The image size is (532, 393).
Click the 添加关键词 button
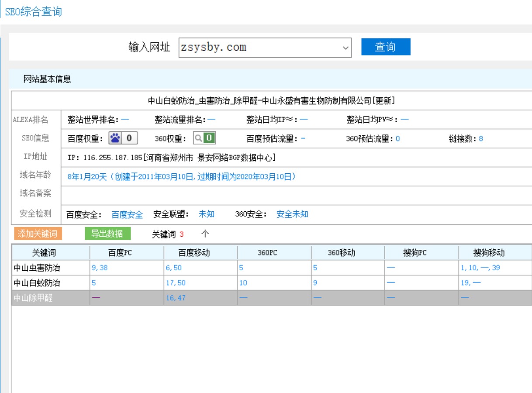pyautogui.click(x=38, y=234)
